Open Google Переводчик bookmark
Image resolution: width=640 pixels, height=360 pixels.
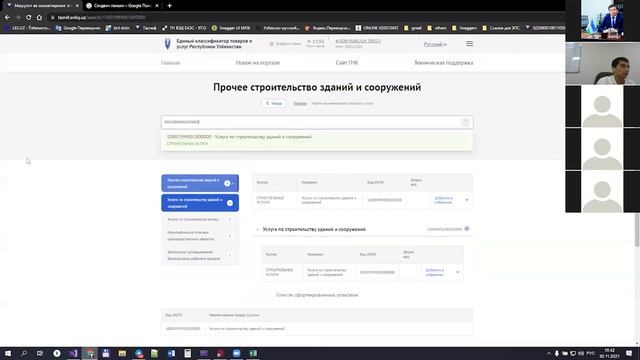click(x=78, y=28)
